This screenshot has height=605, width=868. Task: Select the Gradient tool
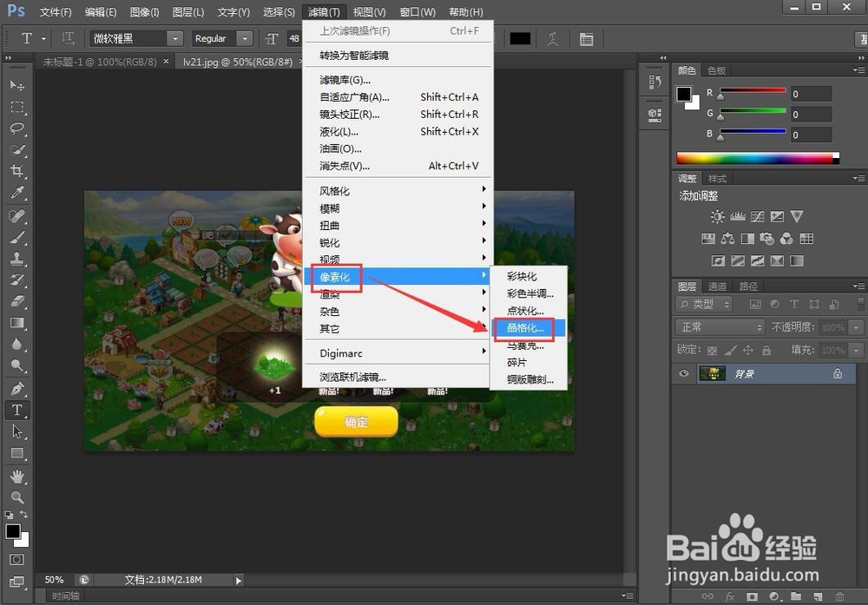tap(17, 323)
